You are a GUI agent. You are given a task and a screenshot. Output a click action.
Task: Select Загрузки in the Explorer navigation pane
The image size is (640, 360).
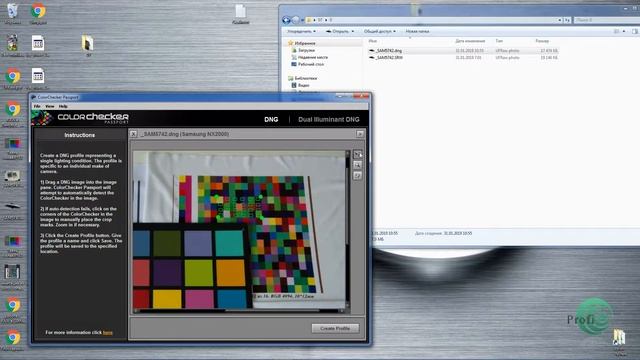click(x=306, y=50)
